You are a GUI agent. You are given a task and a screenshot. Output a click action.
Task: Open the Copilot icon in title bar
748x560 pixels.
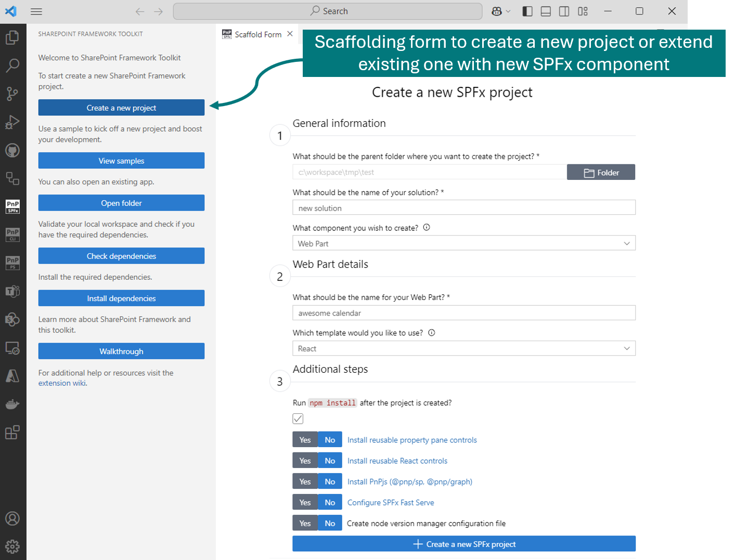tap(497, 11)
